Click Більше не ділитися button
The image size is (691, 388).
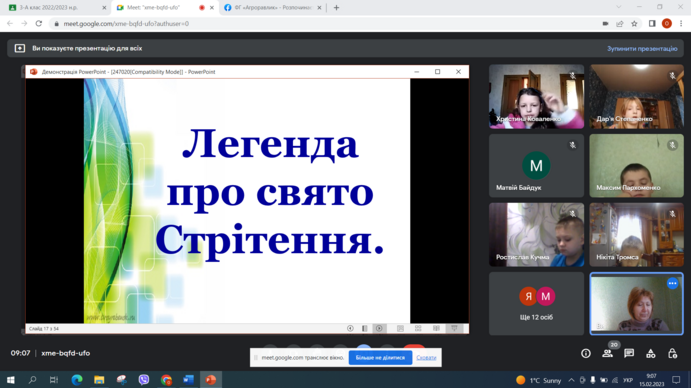click(x=380, y=358)
